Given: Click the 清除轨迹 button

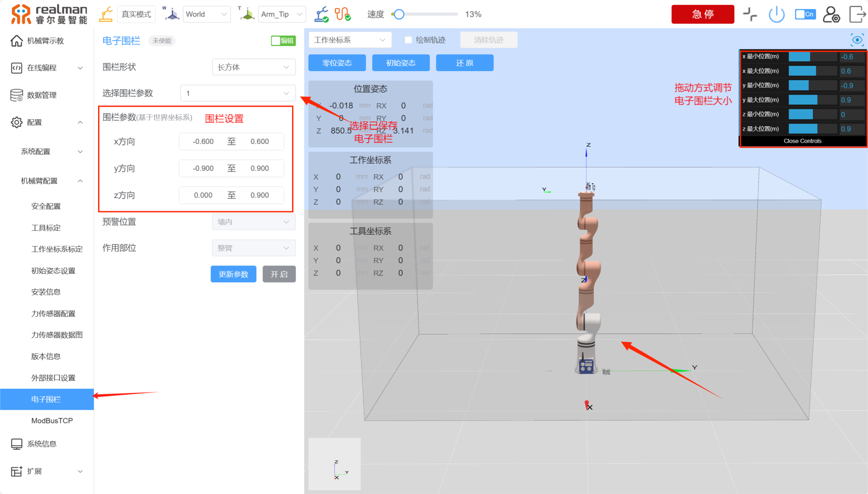Looking at the screenshot, I should [x=489, y=40].
